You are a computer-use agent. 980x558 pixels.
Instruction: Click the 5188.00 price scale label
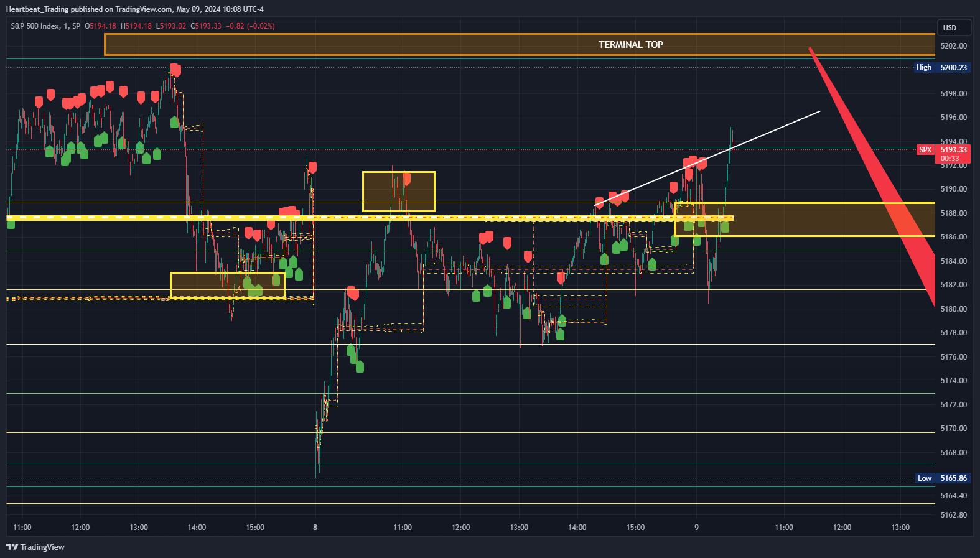pyautogui.click(x=954, y=213)
